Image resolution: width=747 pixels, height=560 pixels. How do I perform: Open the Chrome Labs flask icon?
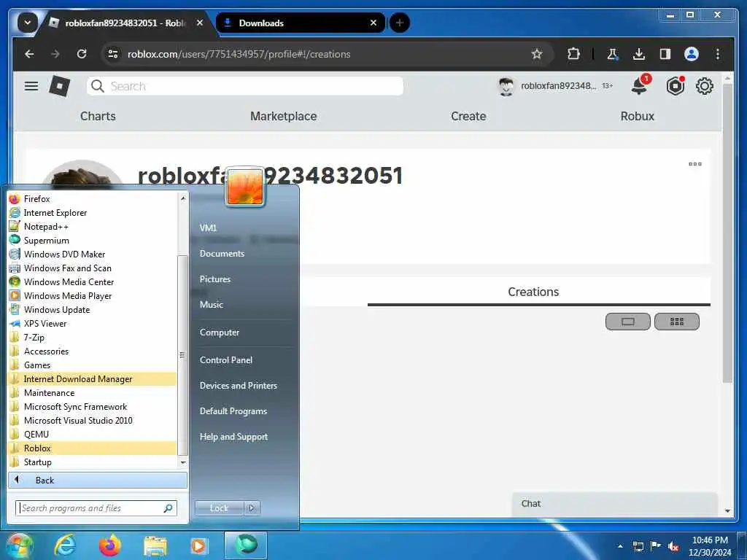pyautogui.click(x=612, y=54)
